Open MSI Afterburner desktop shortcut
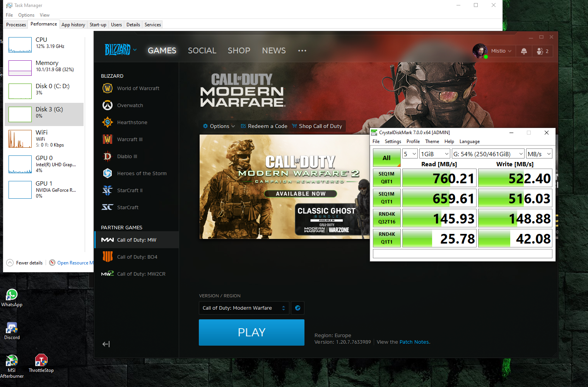The width and height of the screenshot is (588, 387). pyautogui.click(x=12, y=367)
